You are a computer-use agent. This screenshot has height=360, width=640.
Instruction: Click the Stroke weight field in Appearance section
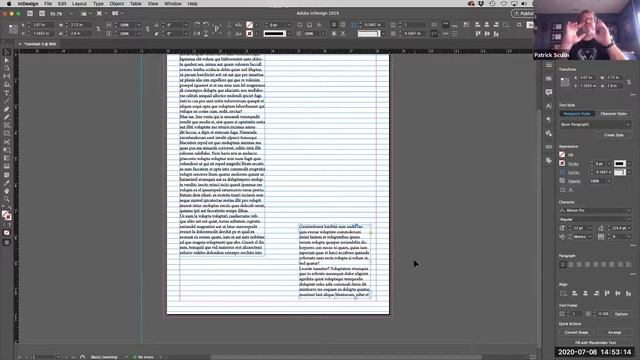coord(599,164)
